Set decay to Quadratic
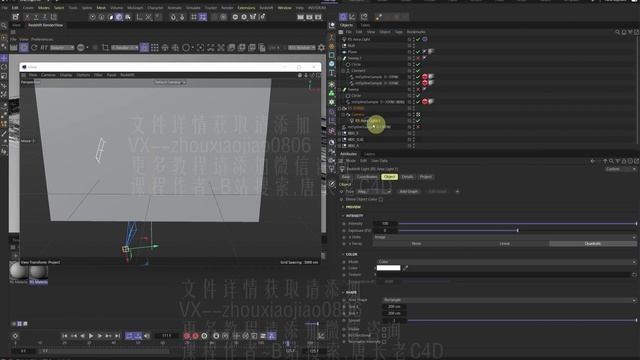Screen dimensions: 640x360 (593, 244)
